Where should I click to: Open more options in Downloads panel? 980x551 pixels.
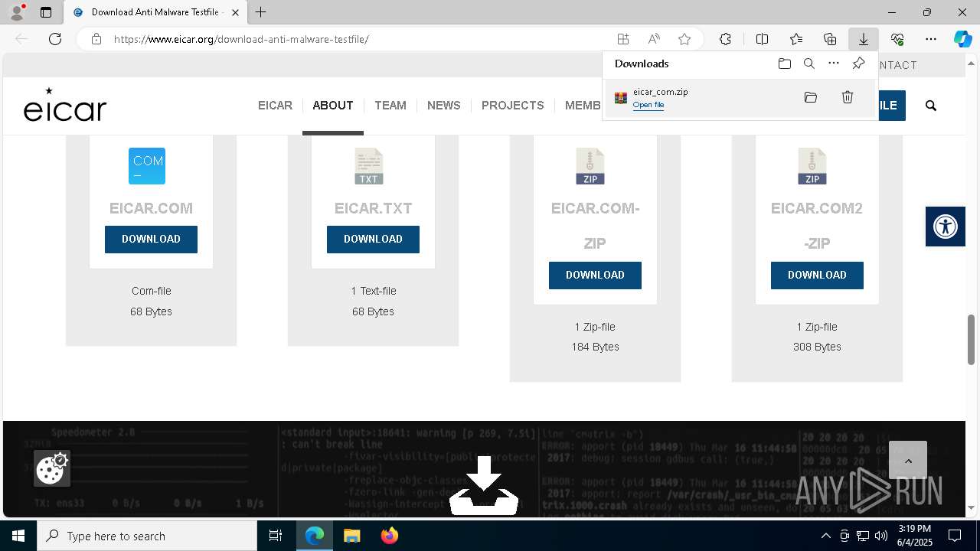(x=834, y=64)
